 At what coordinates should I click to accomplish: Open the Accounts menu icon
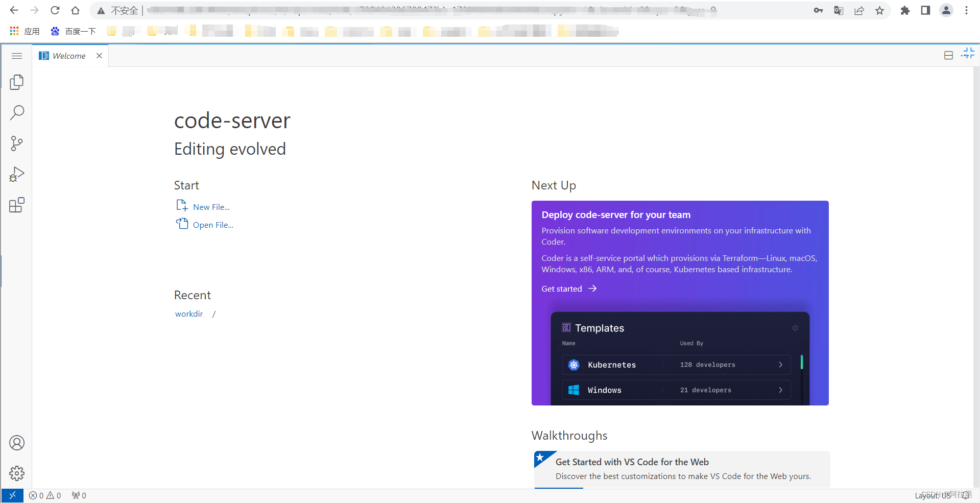(17, 443)
